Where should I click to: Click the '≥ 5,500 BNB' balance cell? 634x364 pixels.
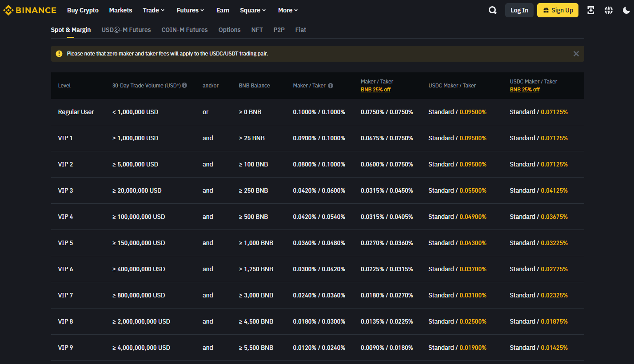[256, 348]
